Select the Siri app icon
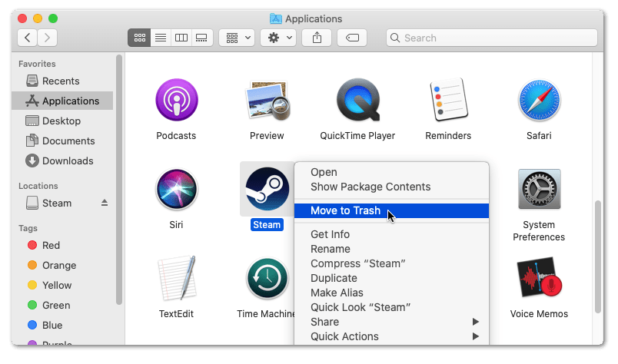The image size is (618, 364). click(177, 189)
